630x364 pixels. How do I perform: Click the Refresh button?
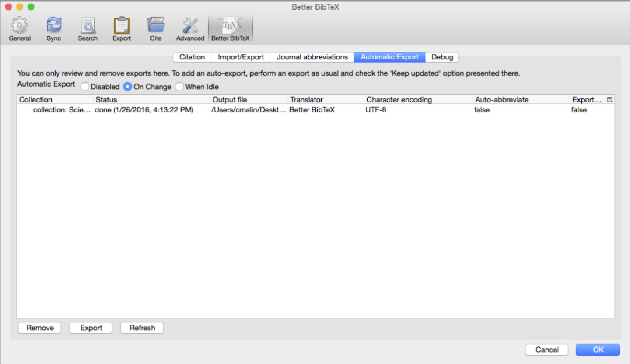click(142, 328)
